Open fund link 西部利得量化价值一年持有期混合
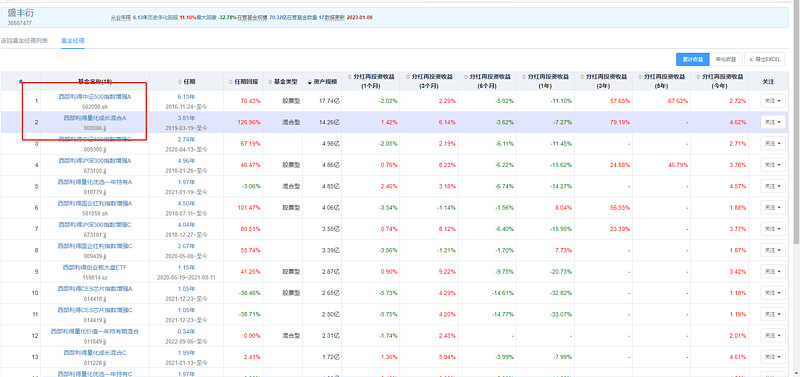Image resolution: width=800 pixels, height=377 pixels. [x=95, y=331]
